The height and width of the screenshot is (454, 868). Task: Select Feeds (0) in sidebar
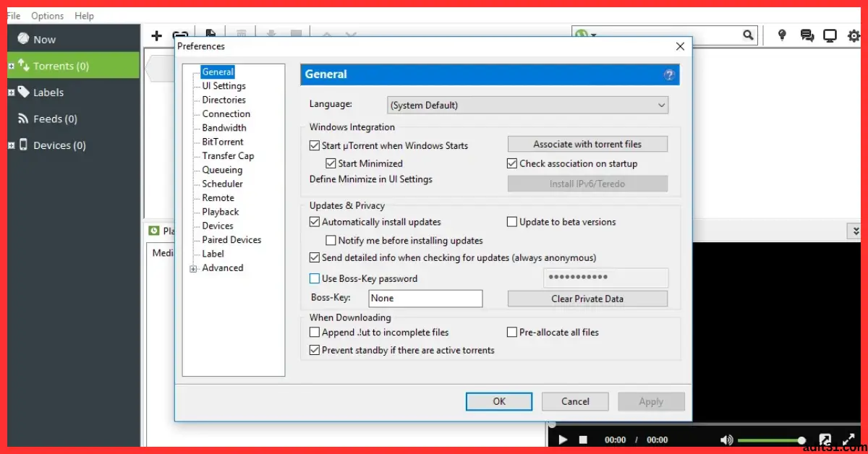[x=55, y=119]
